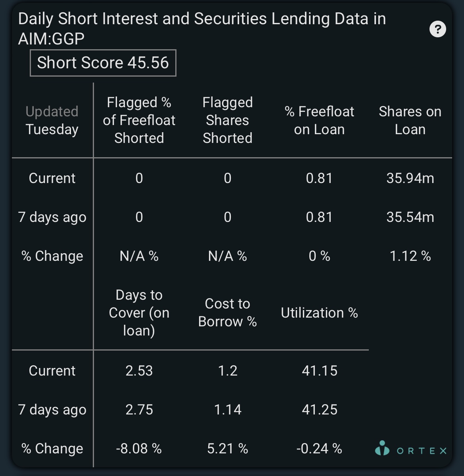Click the ORTEX logo

pos(410,449)
